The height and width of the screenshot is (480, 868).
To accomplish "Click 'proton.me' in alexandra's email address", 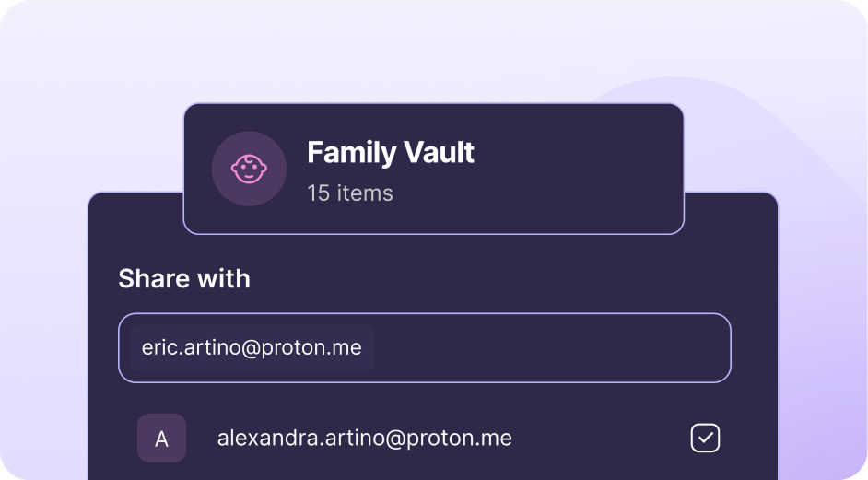I will pos(465,439).
